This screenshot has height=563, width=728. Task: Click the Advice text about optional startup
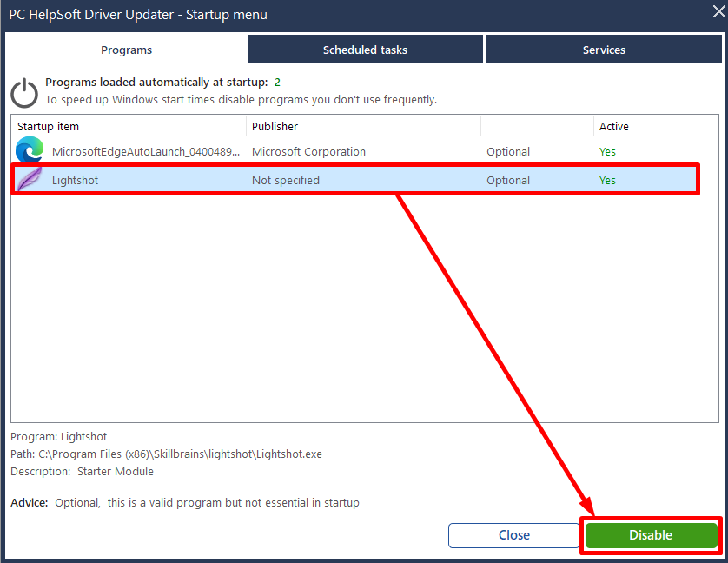(x=185, y=502)
